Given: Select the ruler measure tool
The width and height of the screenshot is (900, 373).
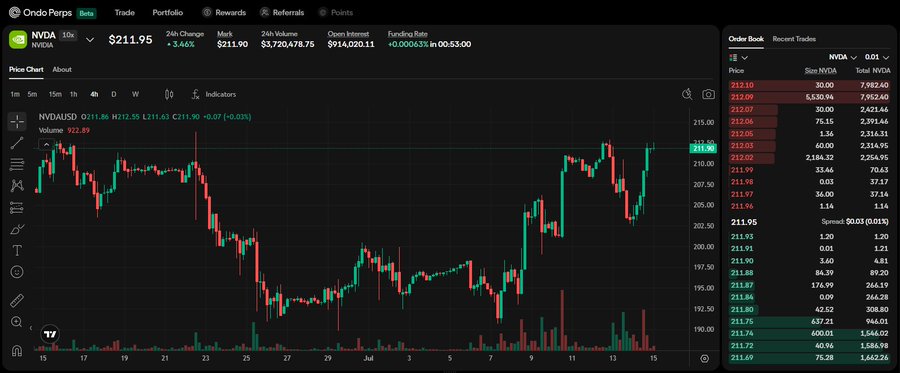Looking at the screenshot, I should pos(17,300).
